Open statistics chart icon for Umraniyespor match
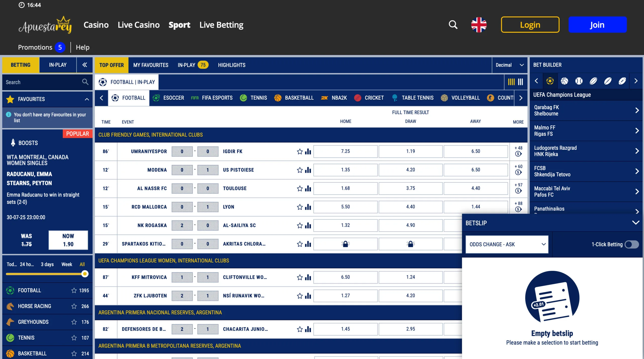 308,151
